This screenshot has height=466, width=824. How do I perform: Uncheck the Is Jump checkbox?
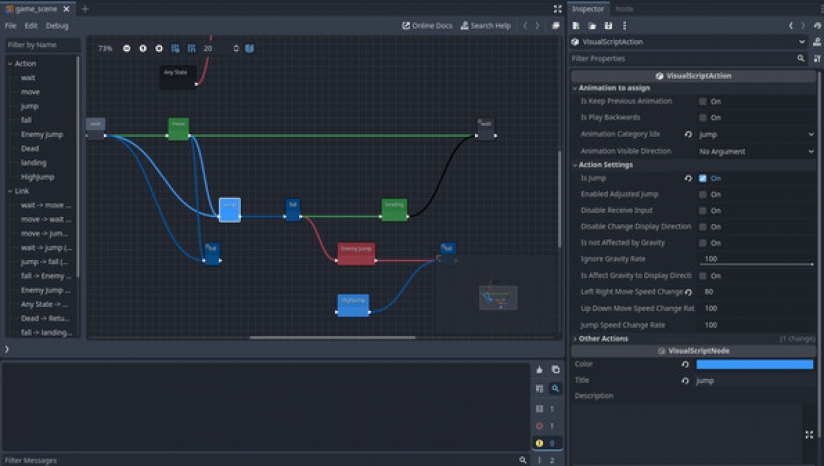coord(703,178)
